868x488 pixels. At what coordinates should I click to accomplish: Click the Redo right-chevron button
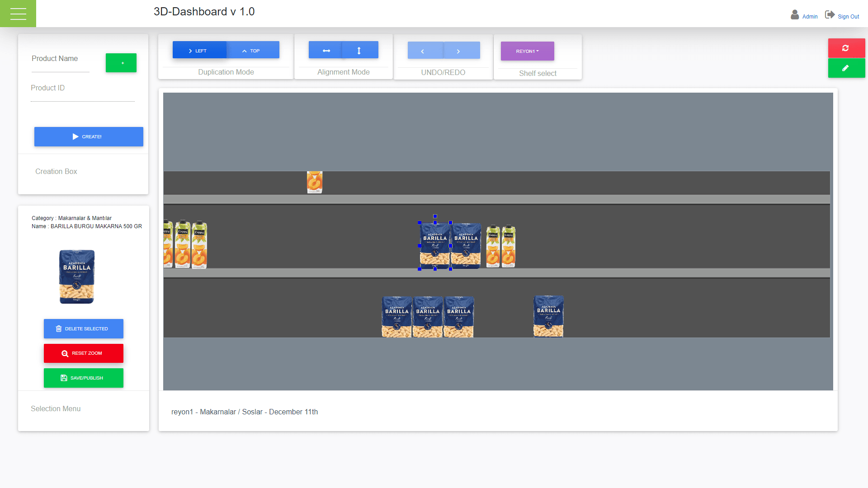(462, 51)
